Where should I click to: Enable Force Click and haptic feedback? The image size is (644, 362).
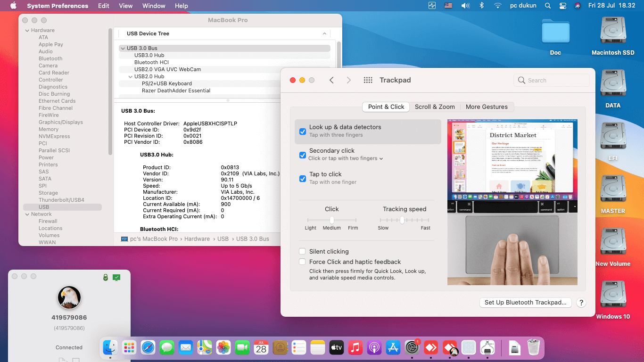(x=302, y=262)
